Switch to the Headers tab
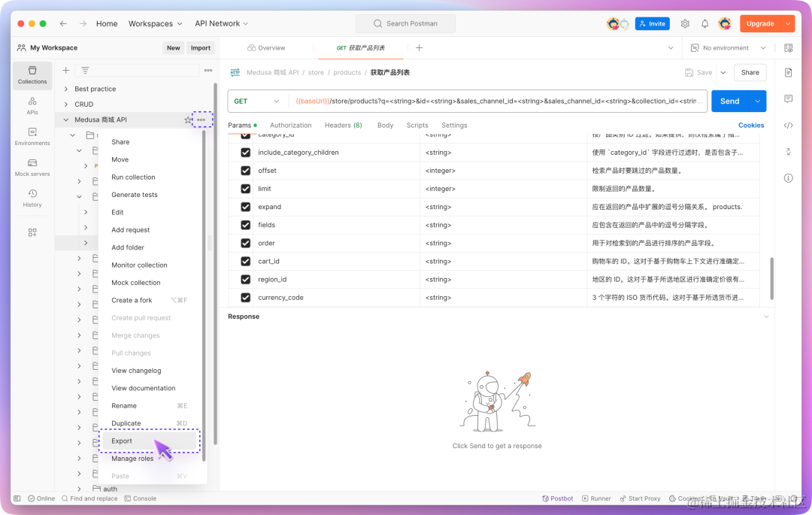The image size is (812, 515). [x=344, y=126]
